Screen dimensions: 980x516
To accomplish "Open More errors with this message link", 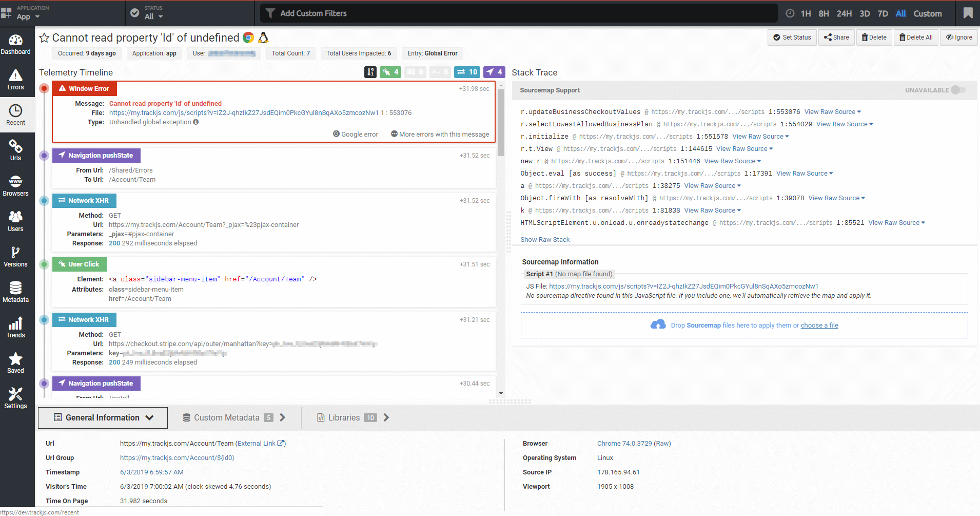I will coord(440,135).
